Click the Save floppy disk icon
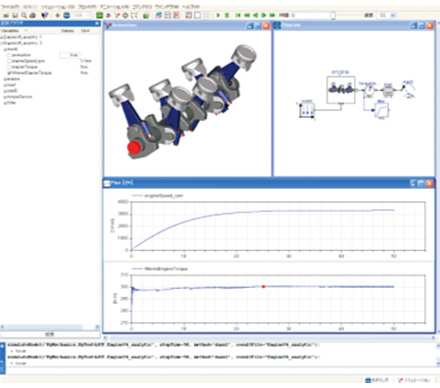The width and height of the screenshot is (440, 388). [x=15, y=15]
